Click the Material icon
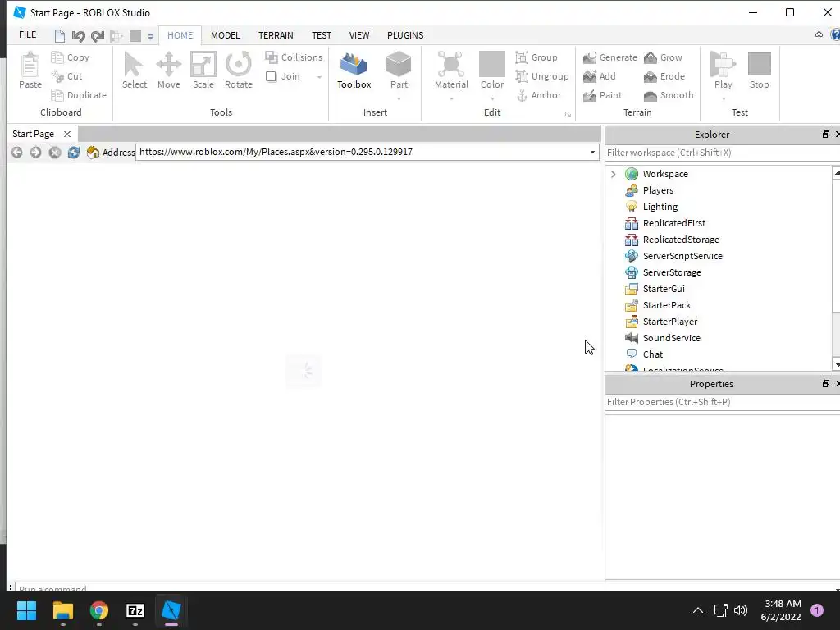840x630 pixels. [451, 65]
